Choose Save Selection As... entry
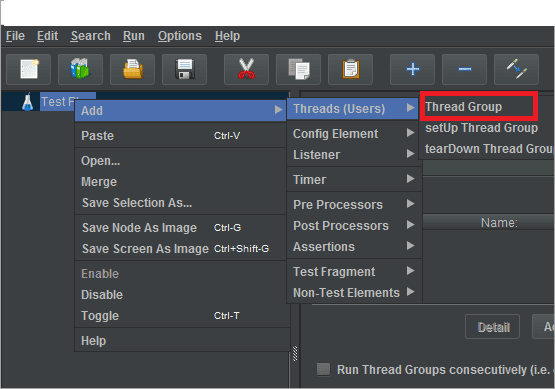 (181, 203)
